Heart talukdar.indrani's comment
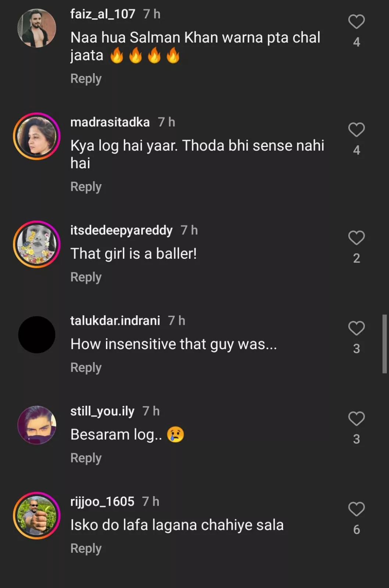The width and height of the screenshot is (389, 588). point(356,328)
